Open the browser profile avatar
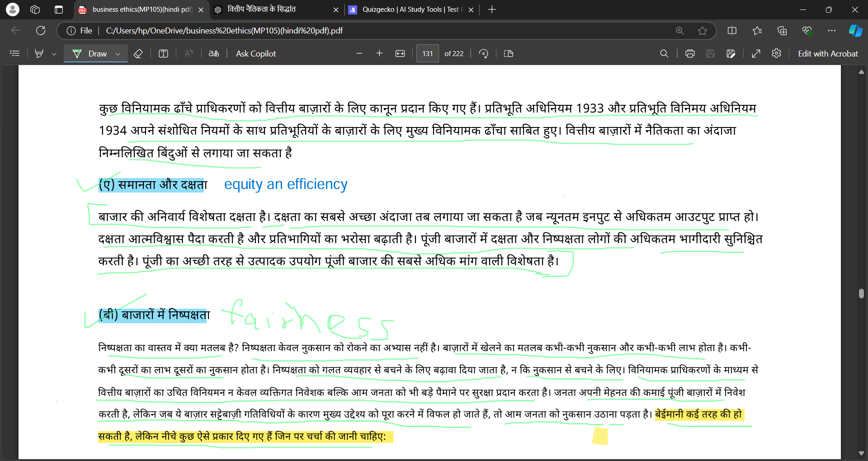The width and height of the screenshot is (868, 461). pyautogui.click(x=13, y=9)
